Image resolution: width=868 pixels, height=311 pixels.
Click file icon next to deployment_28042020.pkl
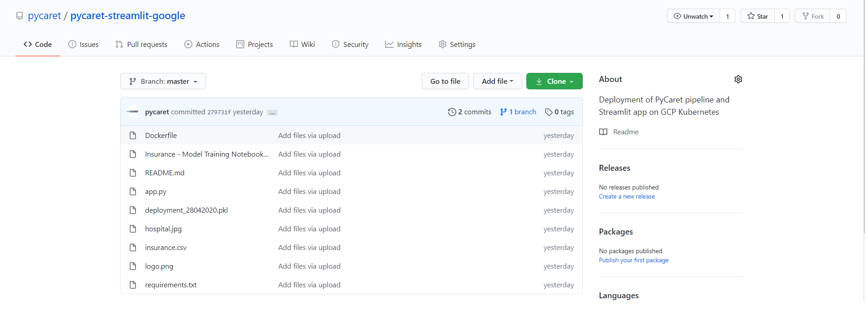[133, 210]
